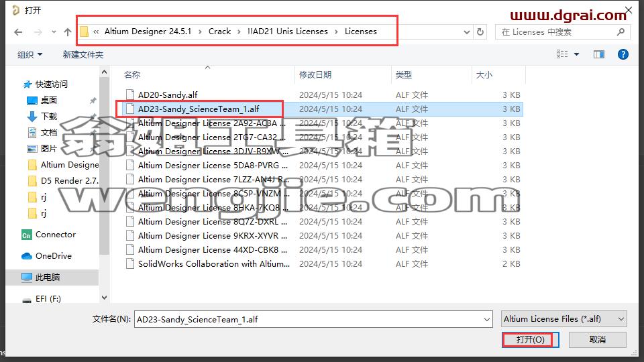Viewport: 644px width, 362px height.
Task: Click the 此电脑 computer icon
Action: coord(26,278)
